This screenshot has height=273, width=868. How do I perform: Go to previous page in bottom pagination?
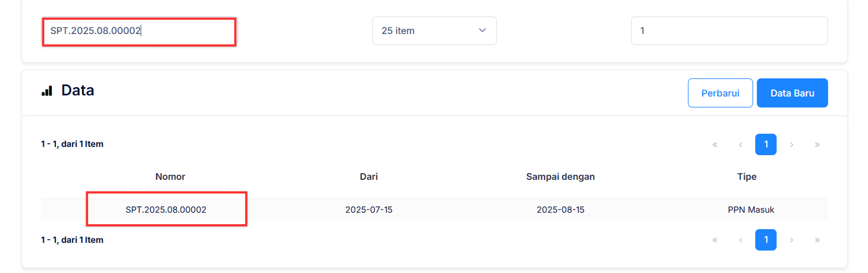740,240
